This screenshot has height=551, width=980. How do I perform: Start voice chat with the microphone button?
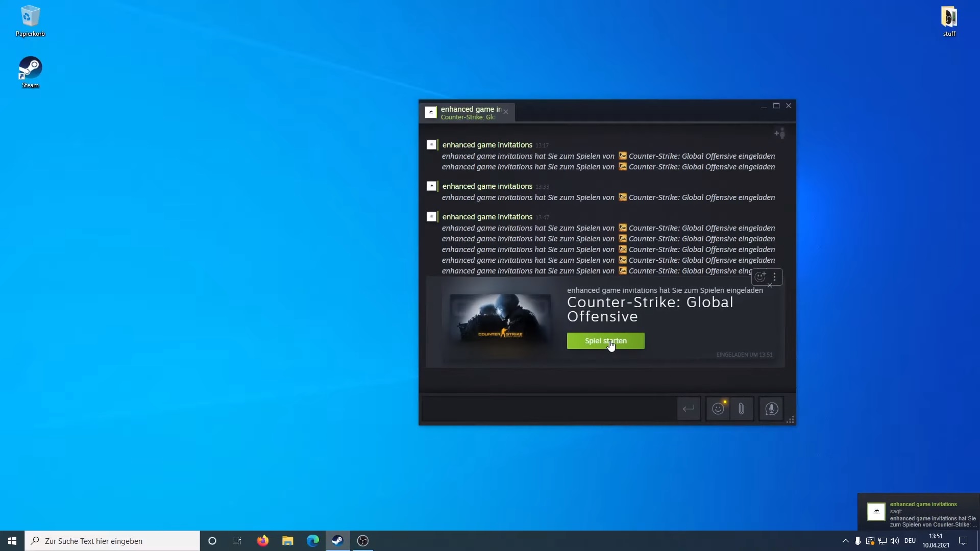pos(771,409)
